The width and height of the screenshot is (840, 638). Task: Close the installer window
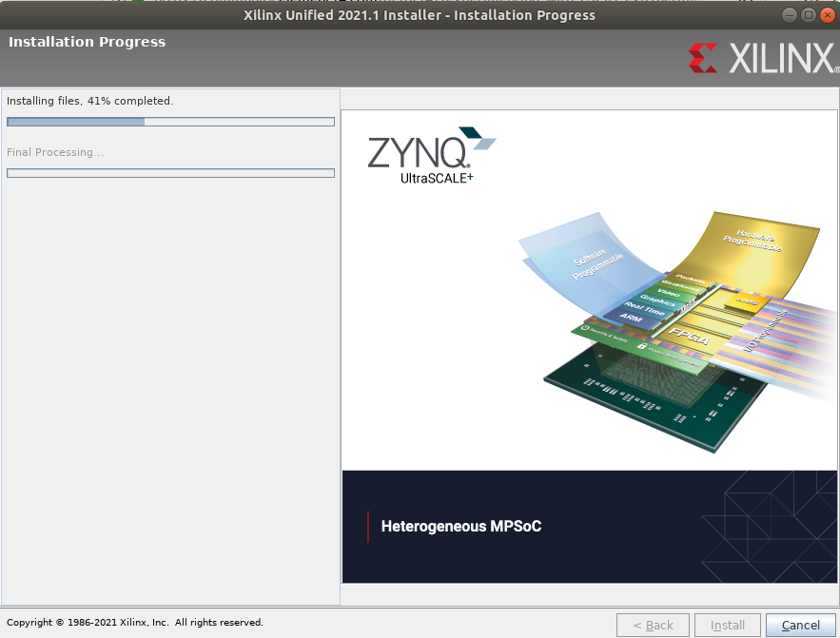click(x=827, y=15)
